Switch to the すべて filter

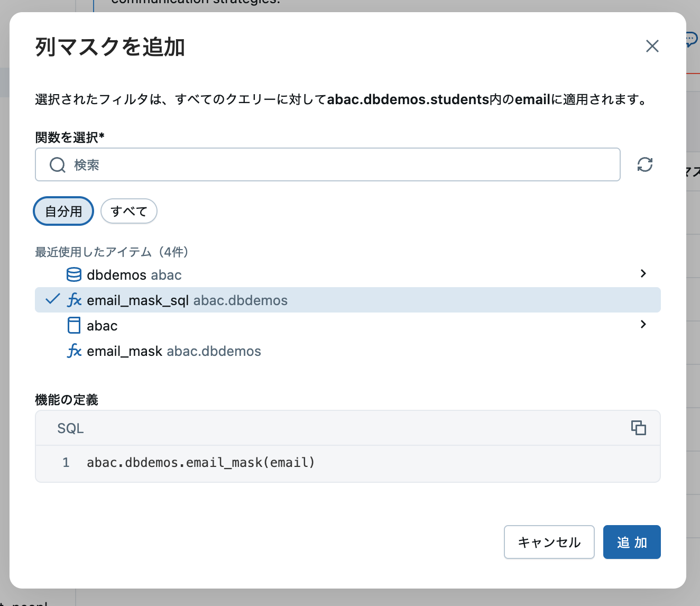[x=128, y=211]
